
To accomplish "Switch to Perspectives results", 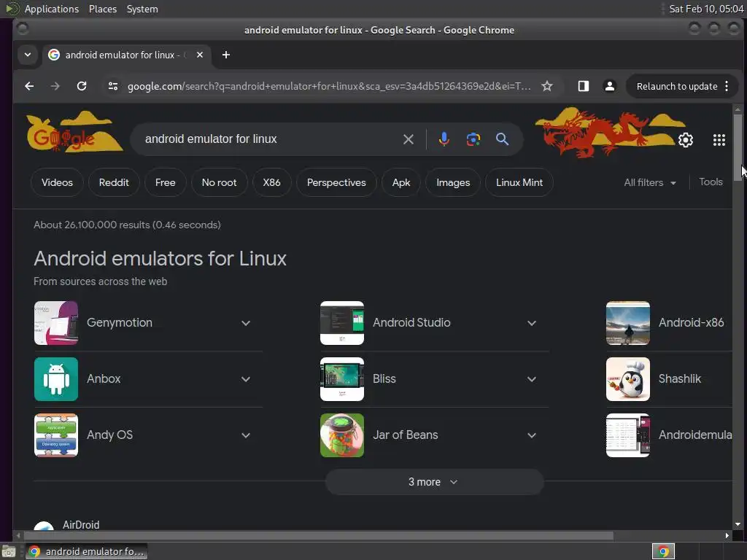I will pyautogui.click(x=336, y=182).
